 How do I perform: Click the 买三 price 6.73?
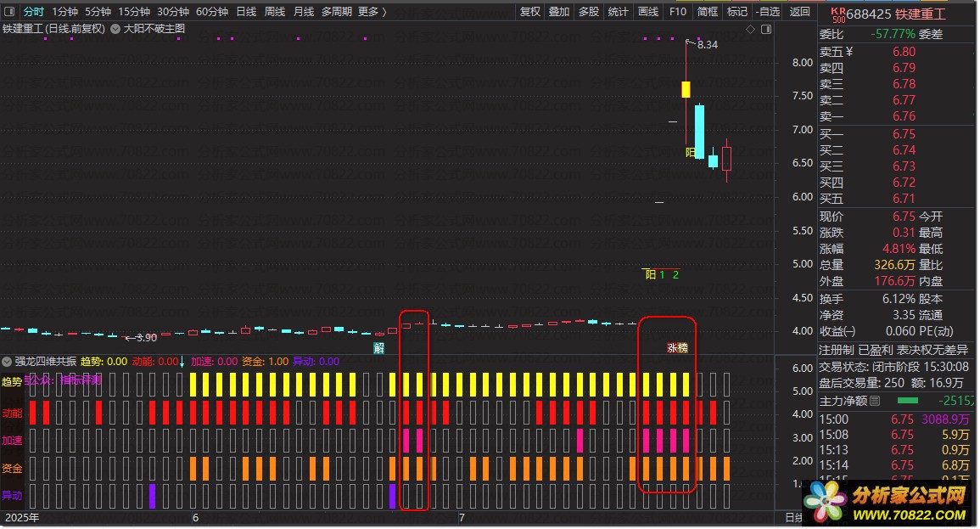904,166
